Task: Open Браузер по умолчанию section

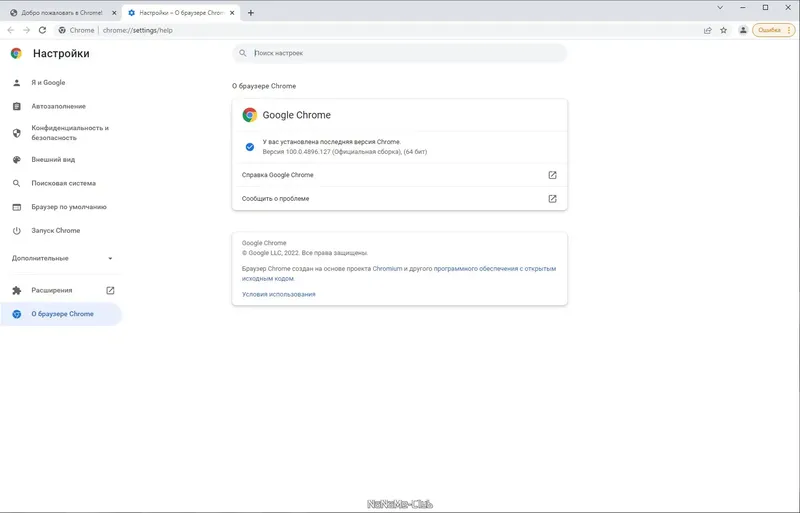Action: click(61, 207)
